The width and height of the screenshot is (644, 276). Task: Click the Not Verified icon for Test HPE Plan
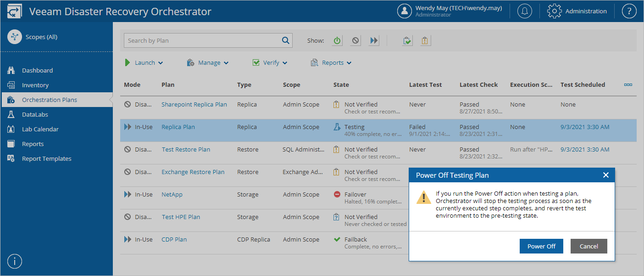(337, 217)
